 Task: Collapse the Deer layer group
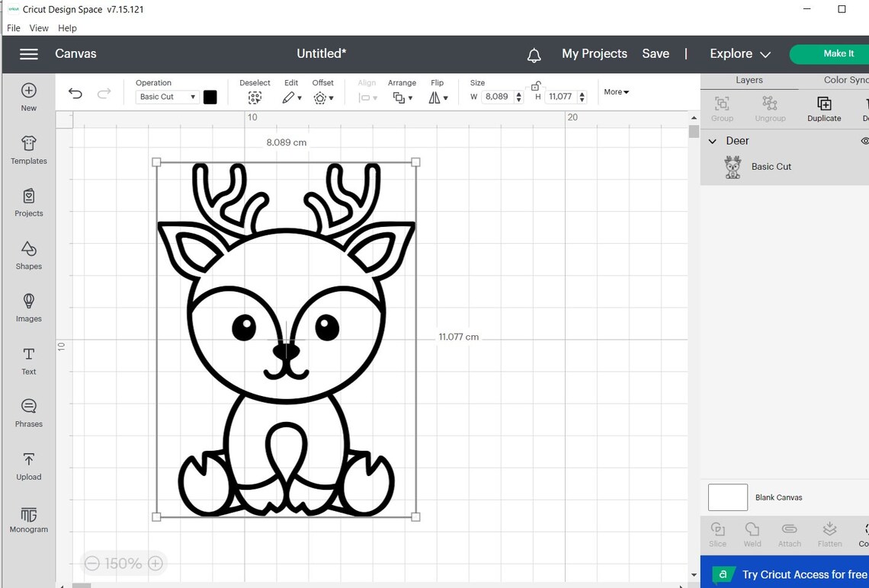712,141
